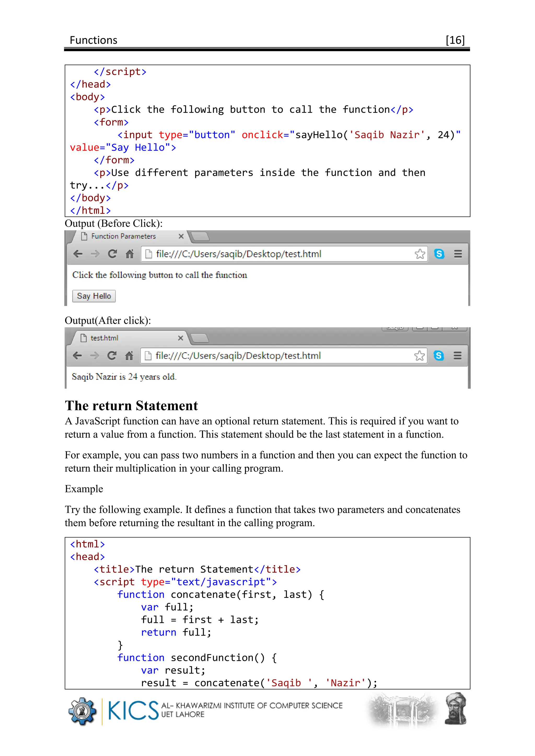
Task: Click the KICS logo in footer
Action: tap(133, 711)
